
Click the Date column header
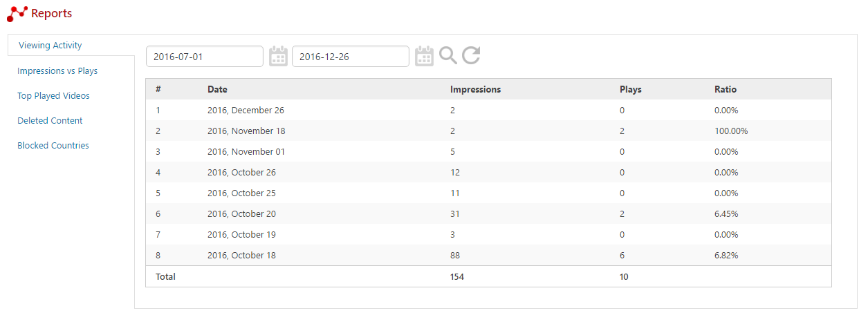pyautogui.click(x=217, y=90)
